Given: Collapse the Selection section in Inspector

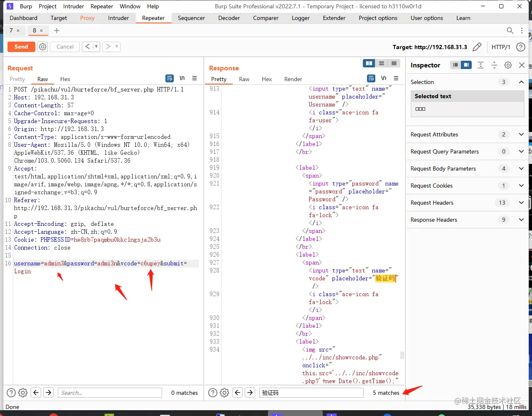Looking at the screenshot, I should (521, 82).
